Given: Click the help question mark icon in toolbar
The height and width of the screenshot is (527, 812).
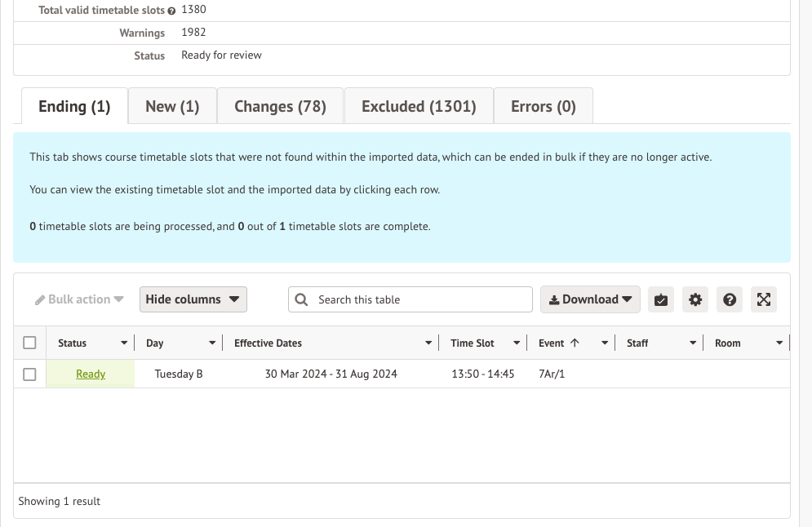Looking at the screenshot, I should pyautogui.click(x=730, y=299).
